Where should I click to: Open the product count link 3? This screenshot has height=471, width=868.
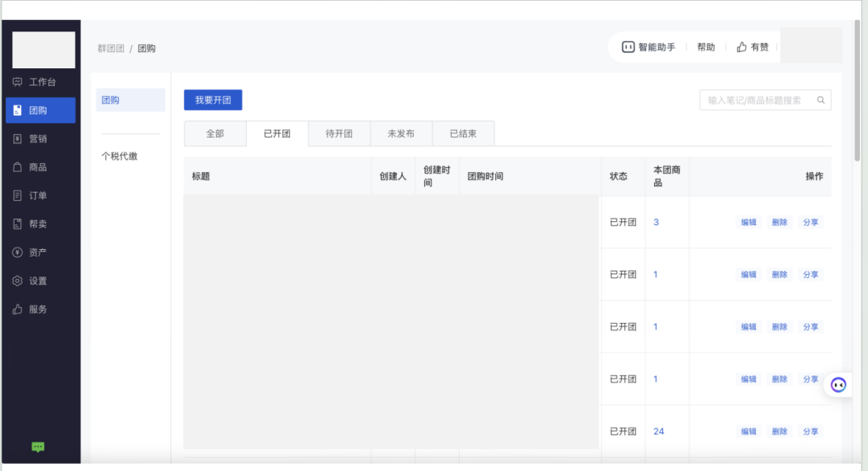pos(656,222)
